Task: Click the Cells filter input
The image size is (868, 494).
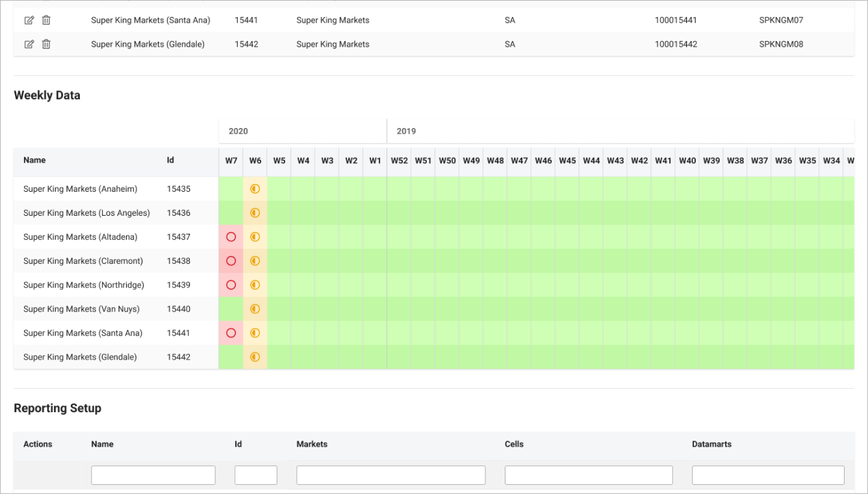Action: (589, 475)
